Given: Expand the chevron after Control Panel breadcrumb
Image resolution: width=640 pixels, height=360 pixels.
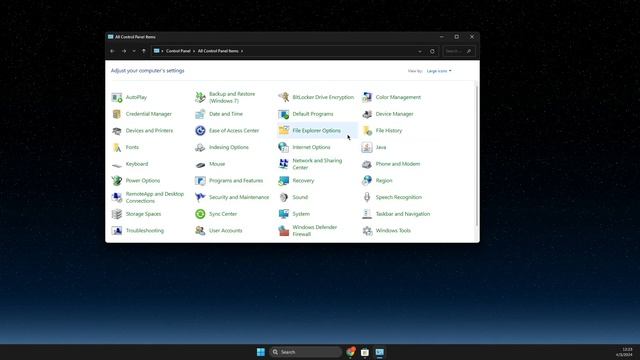Looking at the screenshot, I should [x=194, y=51].
